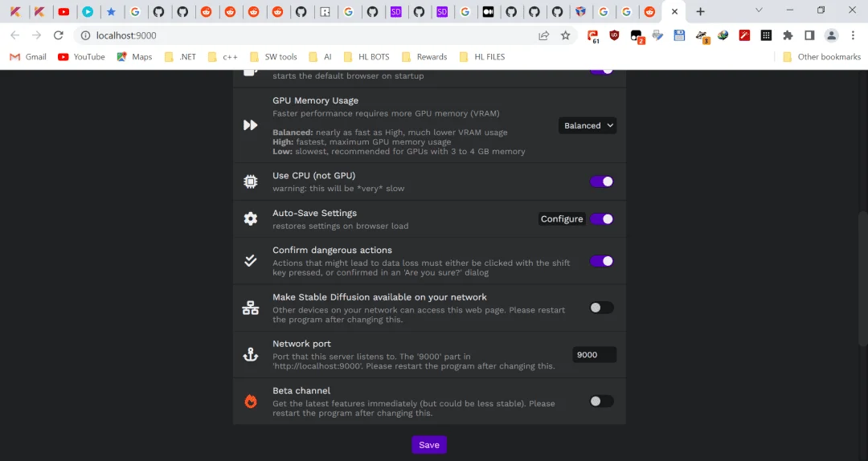Disable the Use CPU (not GPU) toggle
This screenshot has height=461, width=868.
pos(602,182)
